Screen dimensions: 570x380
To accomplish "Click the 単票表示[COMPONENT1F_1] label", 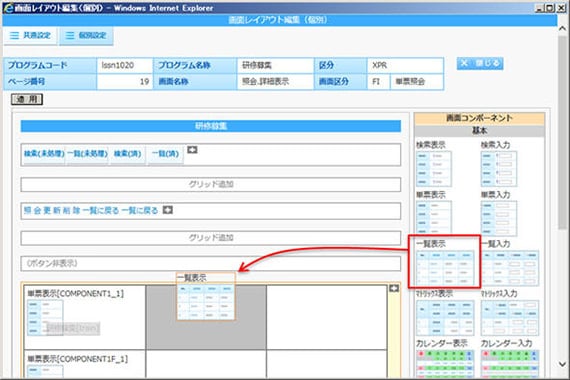I will 77,359.
